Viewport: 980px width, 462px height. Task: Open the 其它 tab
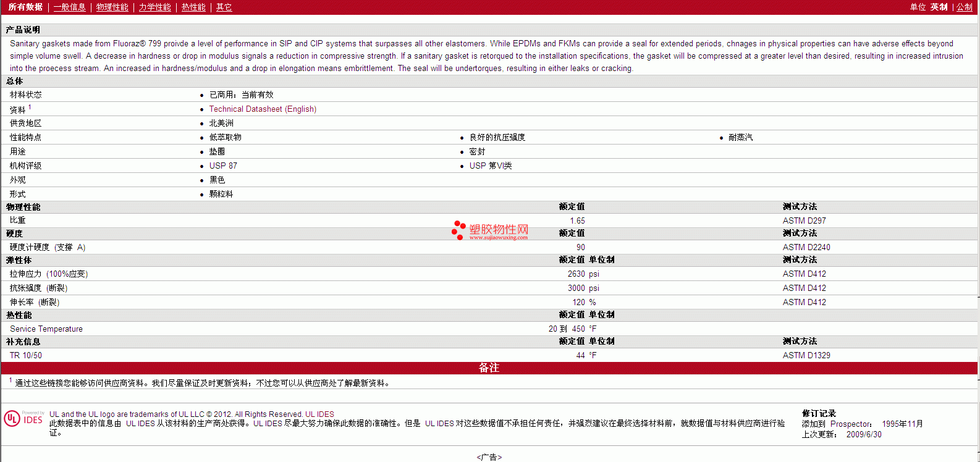pos(224,7)
